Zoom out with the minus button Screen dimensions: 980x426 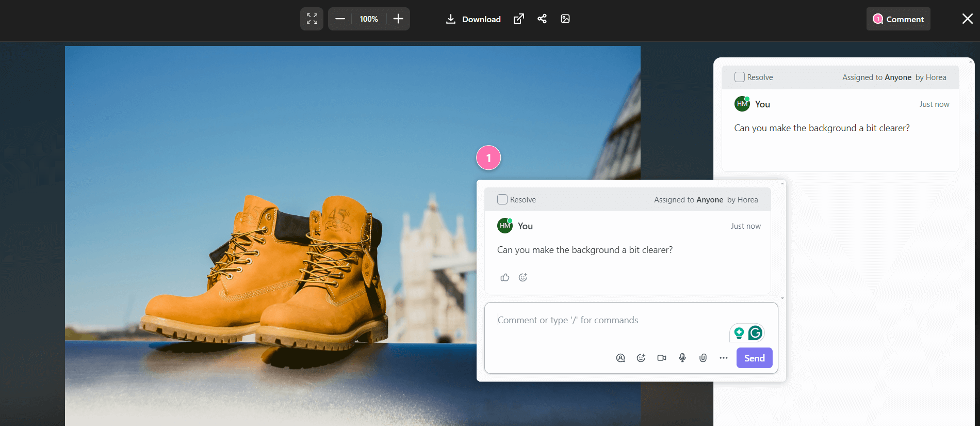pos(340,19)
